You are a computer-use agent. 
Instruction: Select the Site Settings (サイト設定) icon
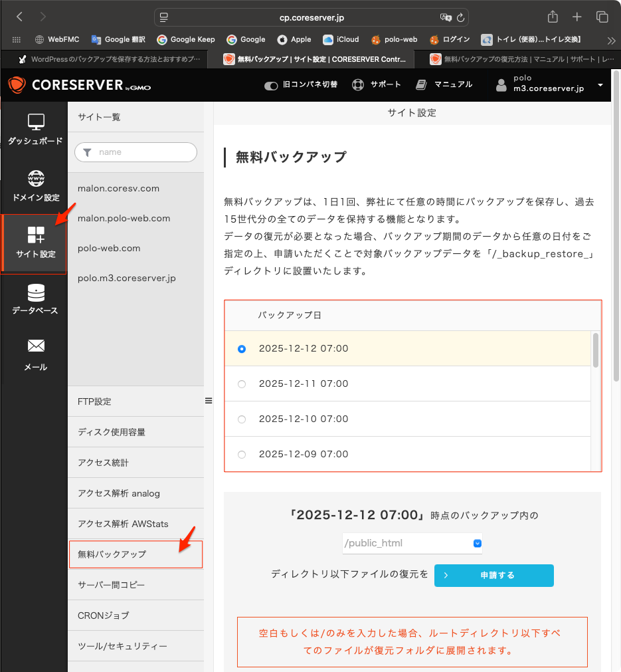coord(36,235)
